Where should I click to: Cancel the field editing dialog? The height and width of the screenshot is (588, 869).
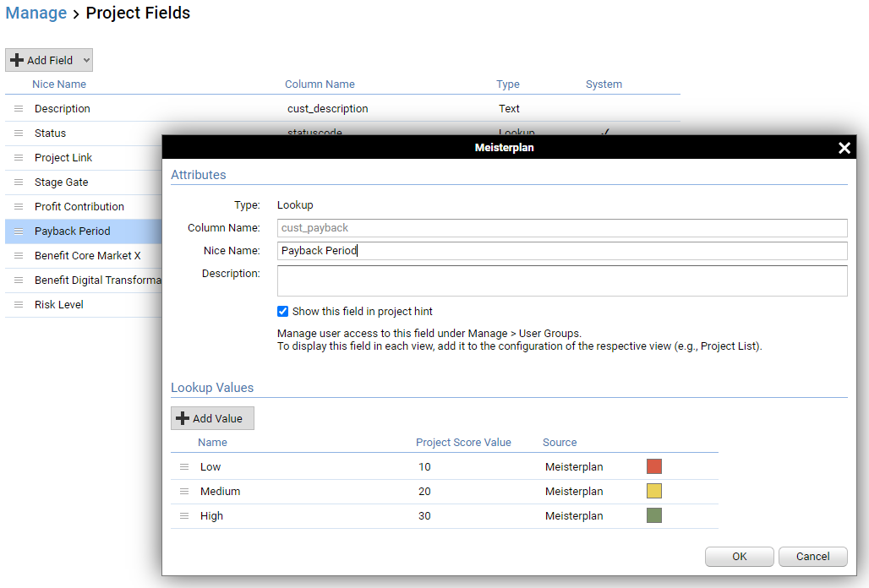812,557
